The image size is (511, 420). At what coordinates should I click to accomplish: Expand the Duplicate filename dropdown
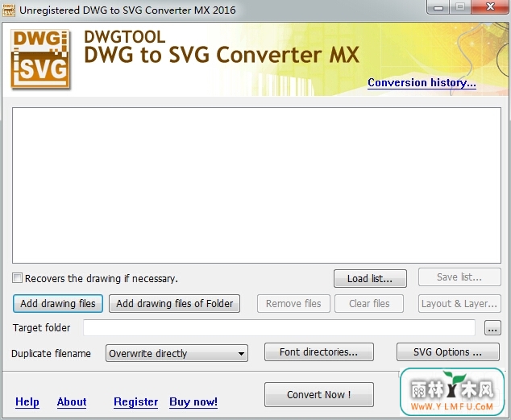[177, 353]
